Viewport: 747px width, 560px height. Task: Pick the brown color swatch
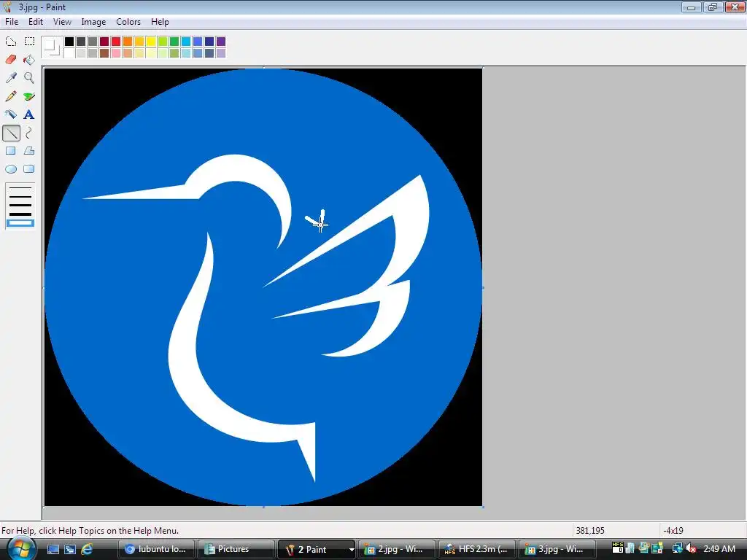pyautogui.click(x=104, y=52)
